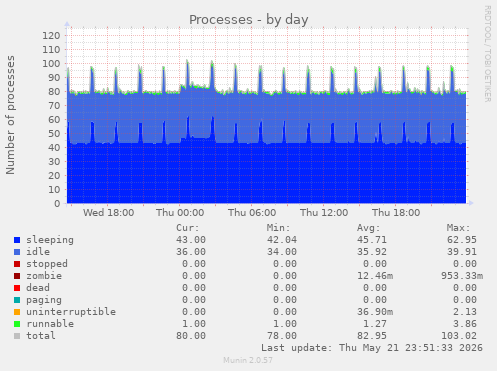Click the 'uninterruptible' legend label
Screen dimensions: 497x371
(71, 312)
